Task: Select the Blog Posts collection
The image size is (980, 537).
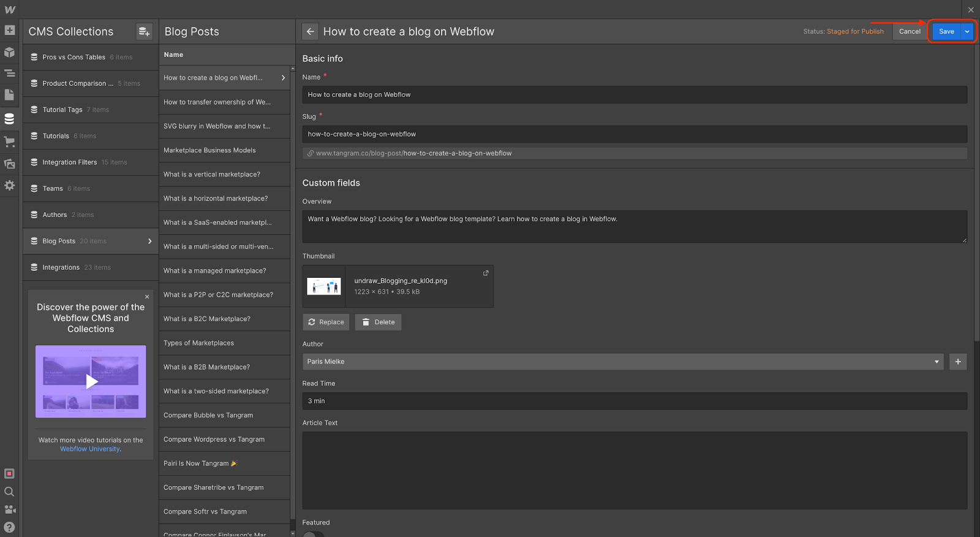Action: 91,242
